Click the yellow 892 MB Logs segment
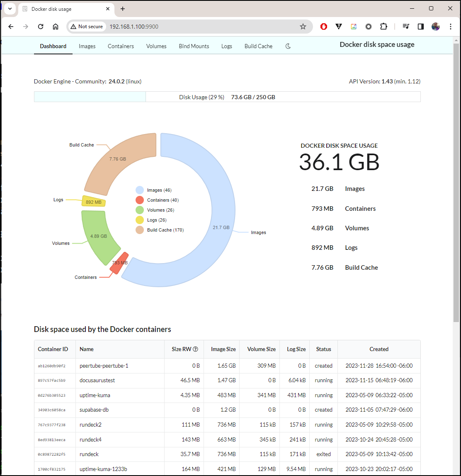This screenshot has width=461, height=476. 94,201
